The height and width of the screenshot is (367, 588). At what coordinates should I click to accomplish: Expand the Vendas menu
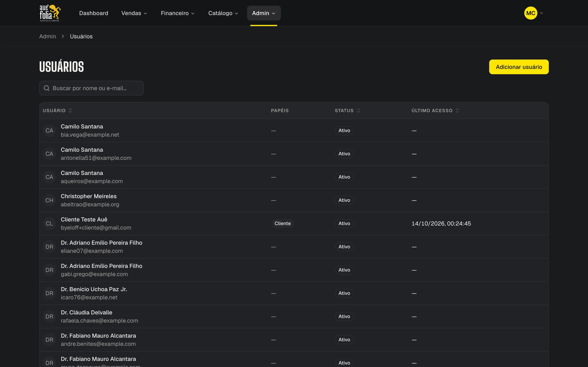click(x=134, y=13)
